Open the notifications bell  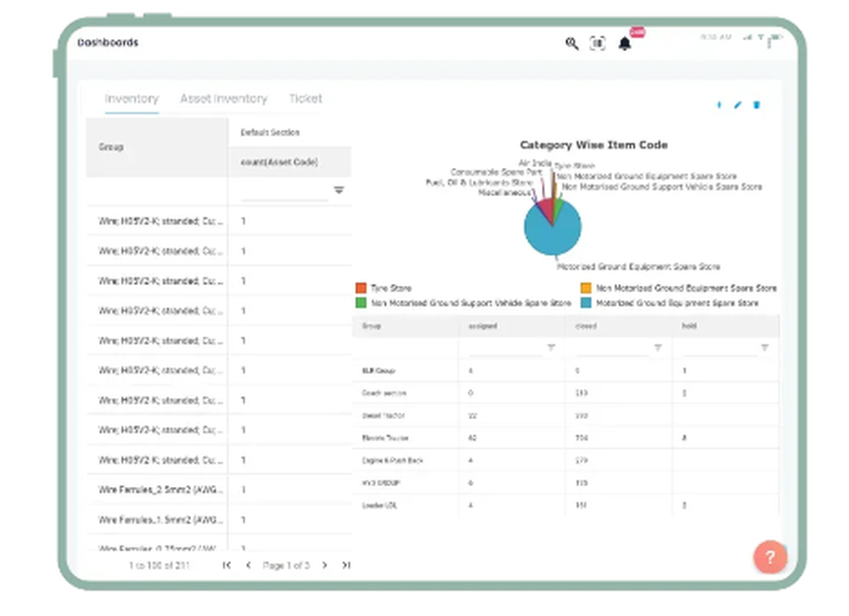point(625,43)
